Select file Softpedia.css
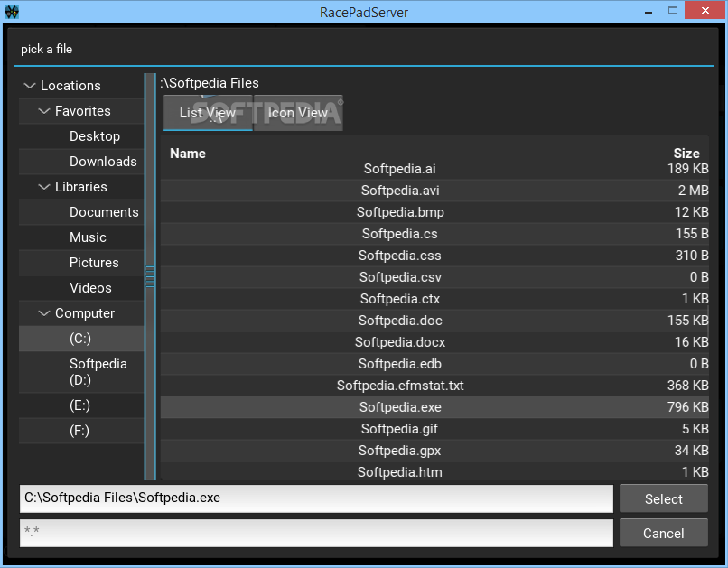This screenshot has height=568, width=728. pos(434,256)
